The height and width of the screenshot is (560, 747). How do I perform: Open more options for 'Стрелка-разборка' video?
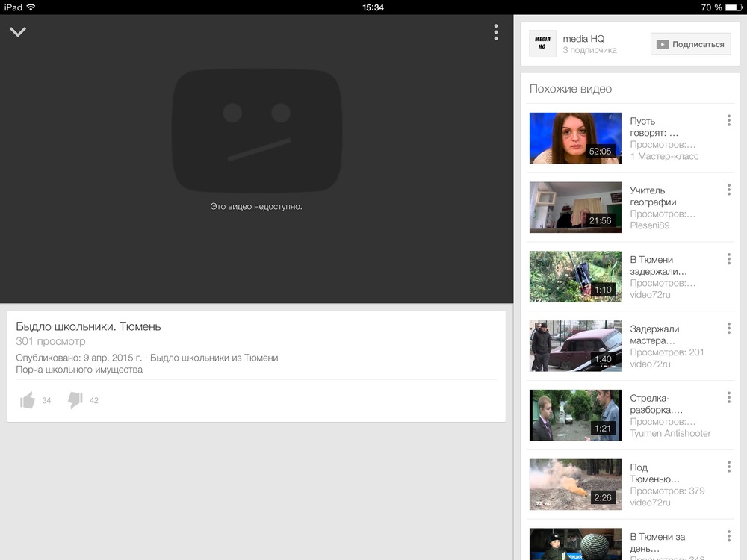(x=729, y=398)
